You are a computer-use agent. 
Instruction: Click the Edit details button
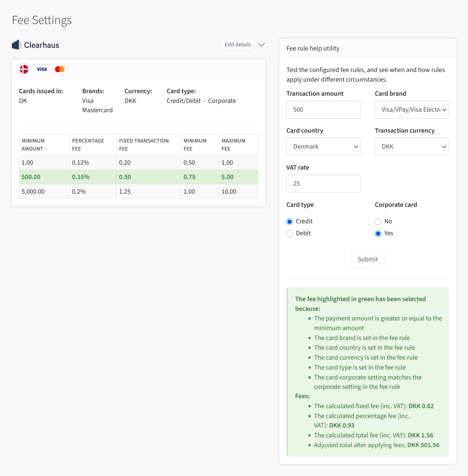point(237,44)
